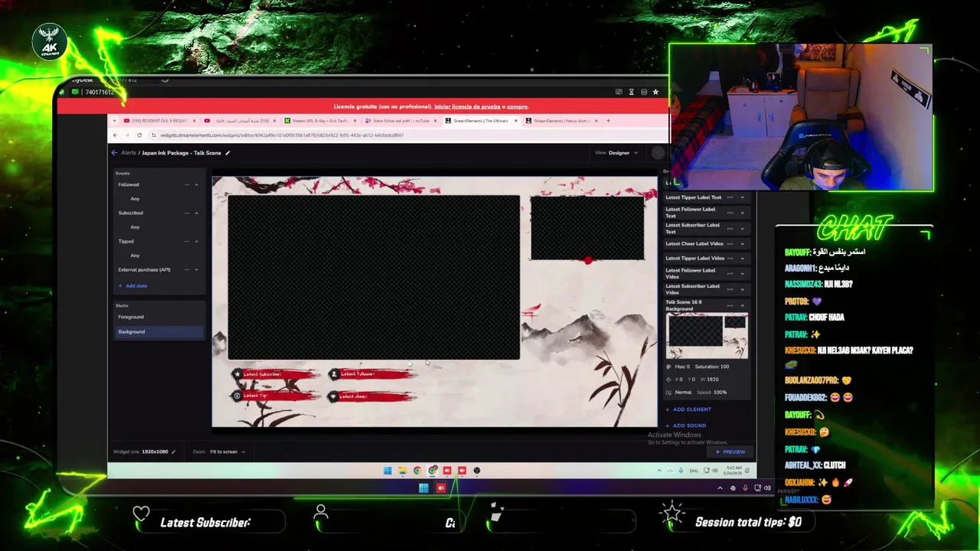The width and height of the screenshot is (980, 551).
Task: Go back using the Alerts arrow icon
Action: 114,153
